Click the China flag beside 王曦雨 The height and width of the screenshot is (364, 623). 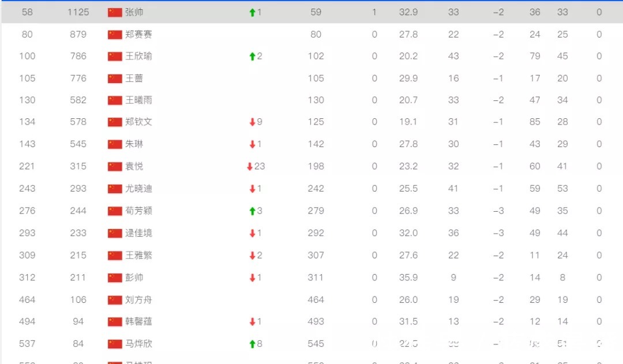coord(115,100)
